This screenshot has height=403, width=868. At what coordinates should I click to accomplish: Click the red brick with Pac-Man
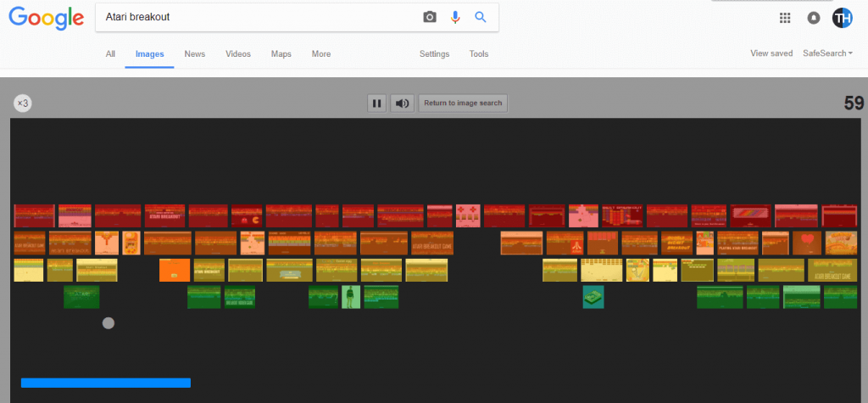coord(247,215)
